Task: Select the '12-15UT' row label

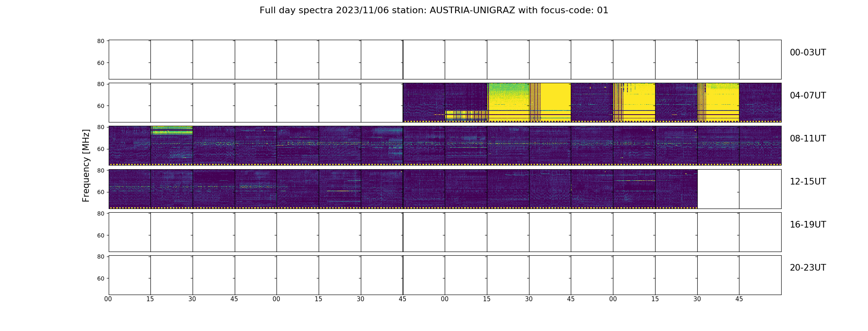Action: 808,182
